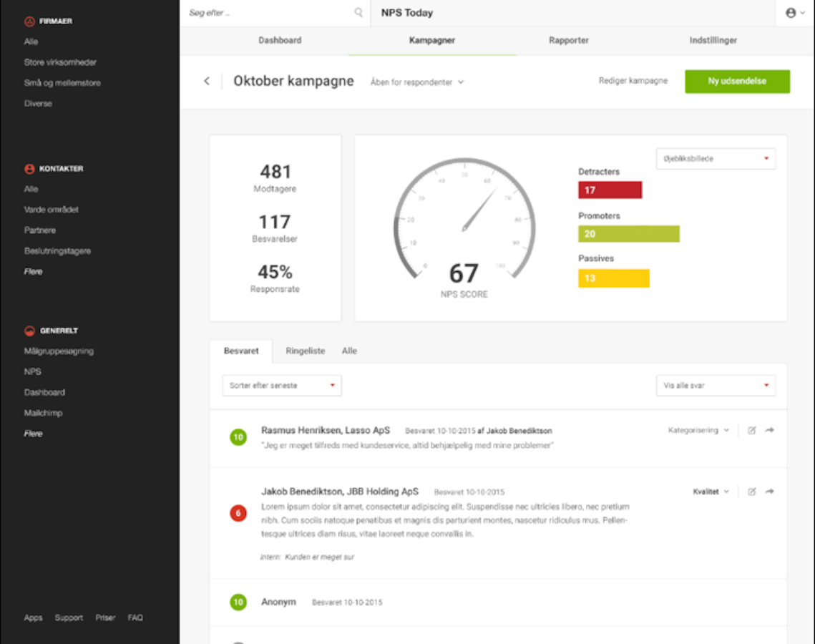Click the Søg efter search field

(268, 13)
